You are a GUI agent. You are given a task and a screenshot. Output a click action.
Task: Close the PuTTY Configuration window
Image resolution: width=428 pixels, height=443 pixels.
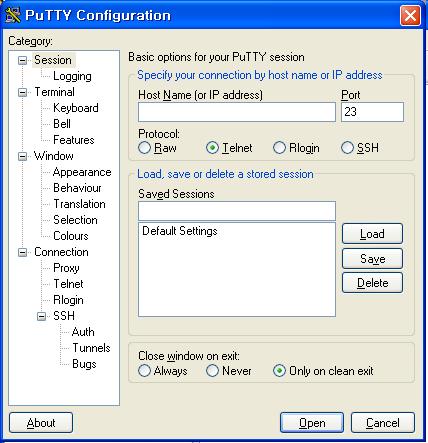[x=410, y=15]
